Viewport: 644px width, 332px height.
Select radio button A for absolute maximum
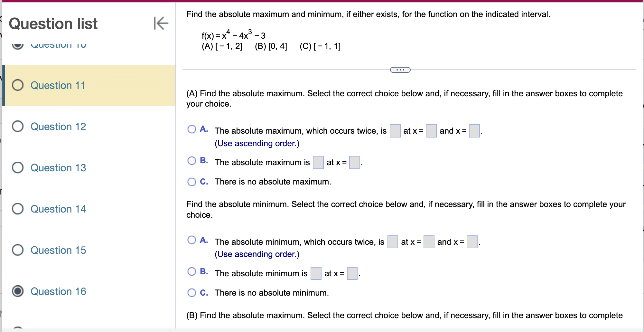pyautogui.click(x=192, y=129)
